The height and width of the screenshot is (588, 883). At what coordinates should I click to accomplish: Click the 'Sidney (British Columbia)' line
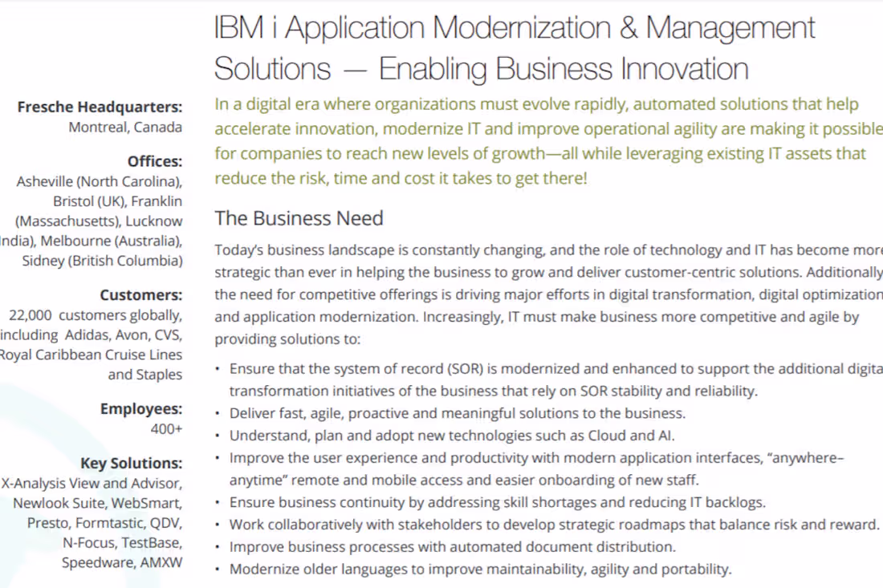click(x=103, y=261)
